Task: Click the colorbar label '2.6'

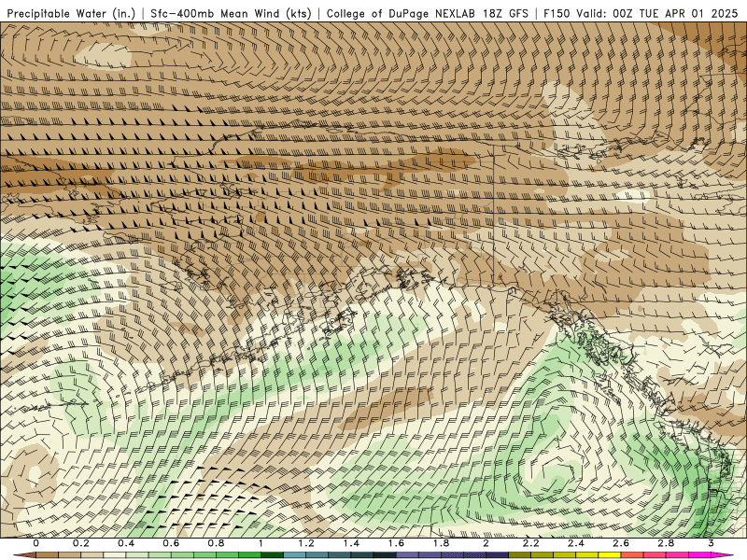Action: click(621, 543)
